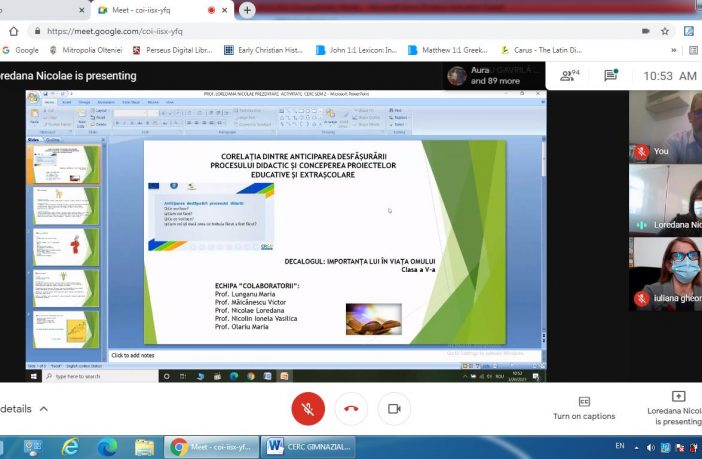This screenshot has width=702, height=459.
Task: Expand hidden system tray icons arrow
Action: (636, 447)
